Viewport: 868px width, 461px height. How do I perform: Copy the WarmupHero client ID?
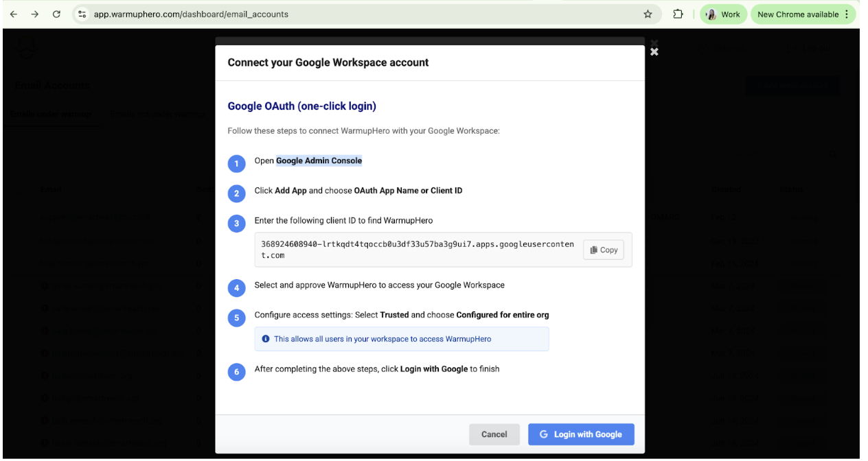click(604, 250)
